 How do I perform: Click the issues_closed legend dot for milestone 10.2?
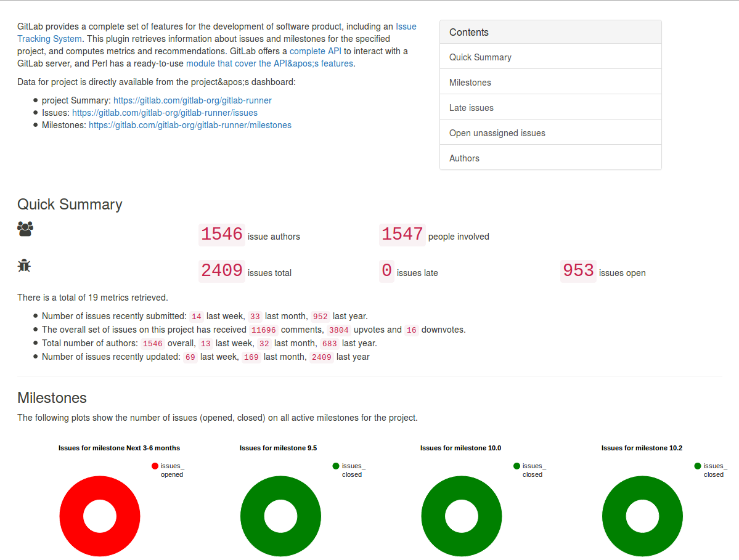[x=697, y=466]
